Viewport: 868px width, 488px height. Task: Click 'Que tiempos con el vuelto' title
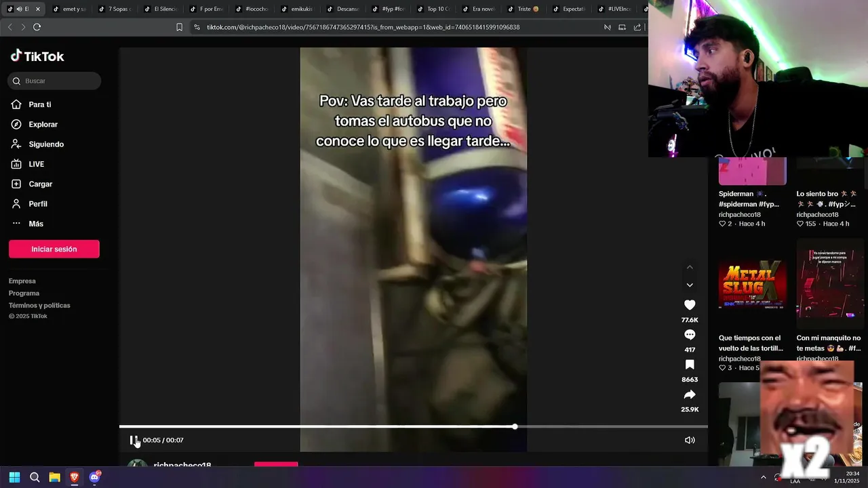click(x=751, y=343)
